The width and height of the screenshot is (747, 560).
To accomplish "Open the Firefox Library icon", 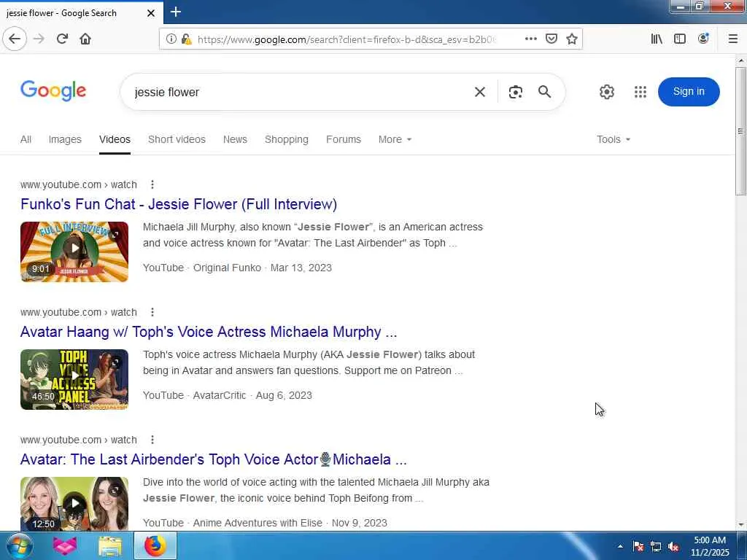I will [657, 39].
